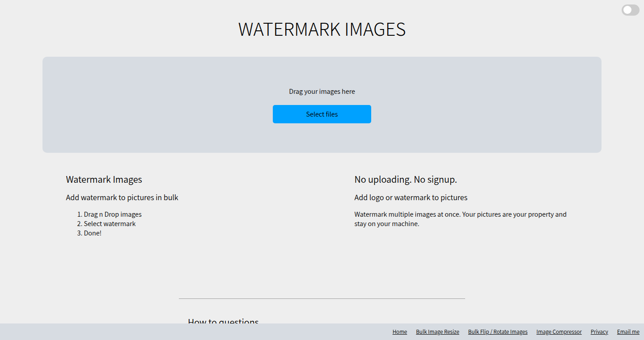The height and width of the screenshot is (340, 644).
Task: Click the Select files button
Action: click(x=322, y=114)
